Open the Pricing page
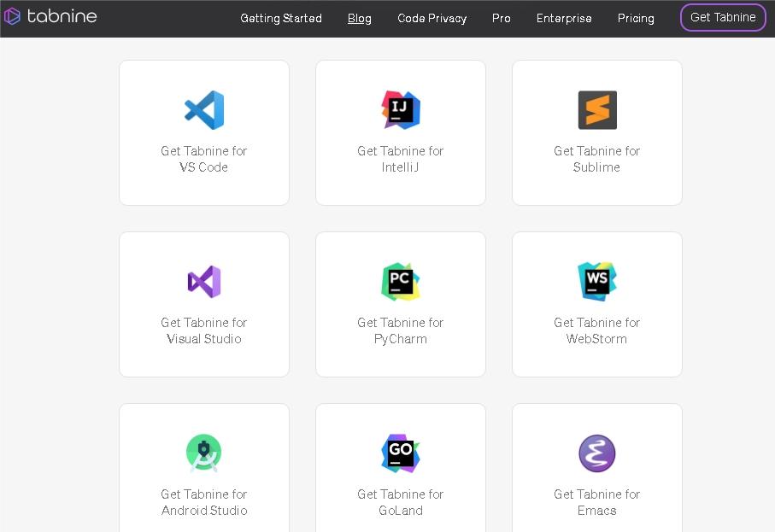 tap(636, 18)
